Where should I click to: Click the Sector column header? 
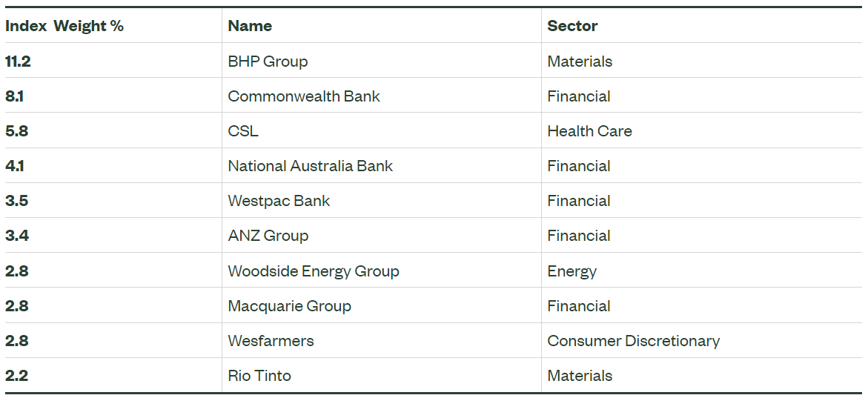[572, 26]
